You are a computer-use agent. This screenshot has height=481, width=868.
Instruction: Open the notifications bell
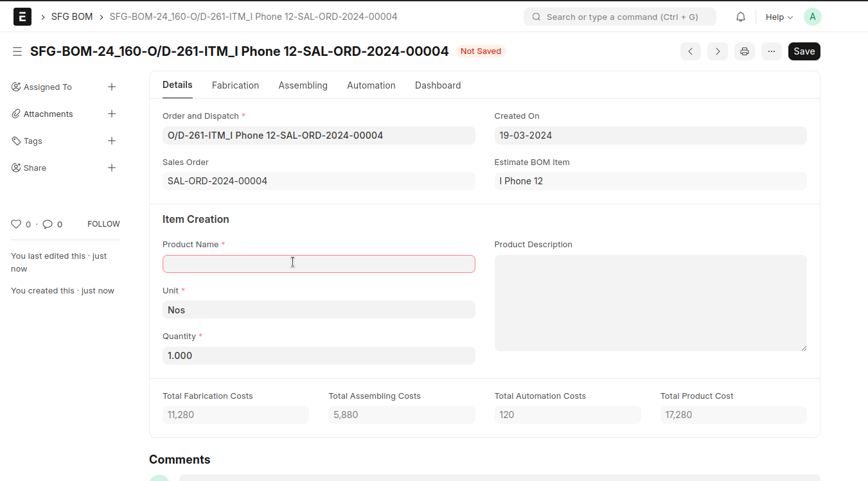[x=741, y=17]
